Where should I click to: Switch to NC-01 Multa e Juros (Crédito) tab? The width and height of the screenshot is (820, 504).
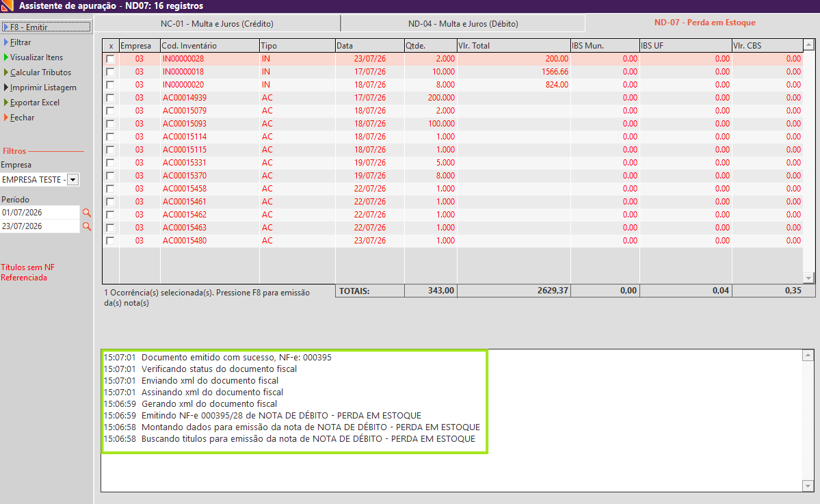click(x=217, y=24)
